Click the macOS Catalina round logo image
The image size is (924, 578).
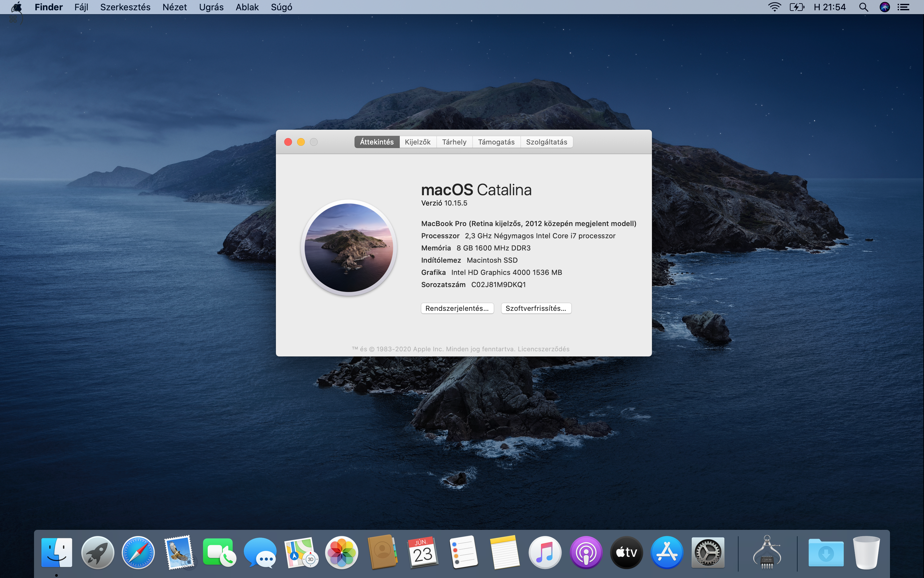pos(349,247)
